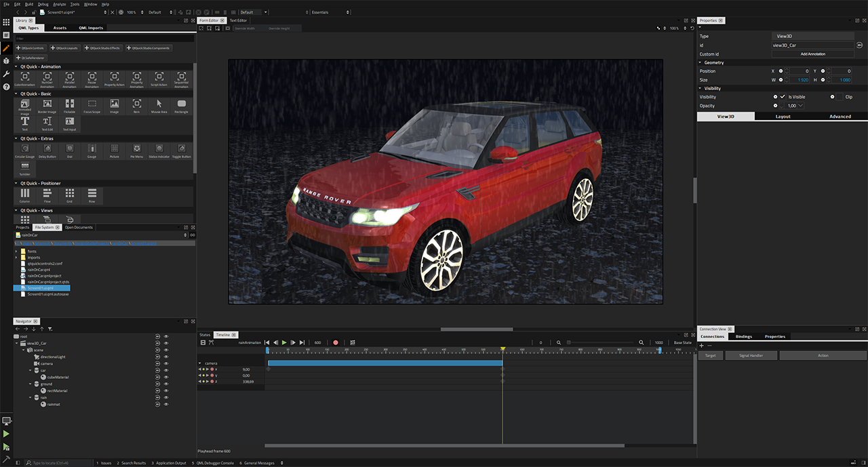This screenshot has width=868, height=467.
Task: Hide the rain node using its eye toggle
Action: point(165,397)
